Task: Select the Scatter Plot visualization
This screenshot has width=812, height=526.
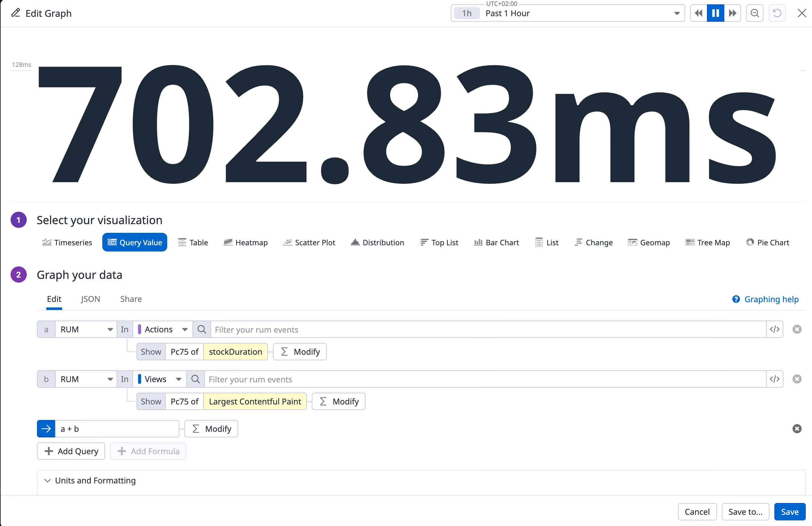Action: point(309,242)
